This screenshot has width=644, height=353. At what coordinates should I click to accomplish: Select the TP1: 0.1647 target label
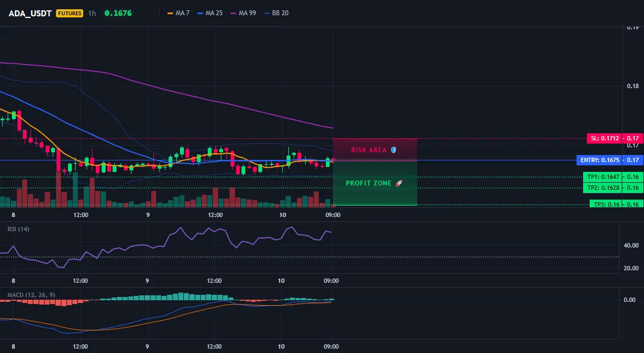point(603,177)
